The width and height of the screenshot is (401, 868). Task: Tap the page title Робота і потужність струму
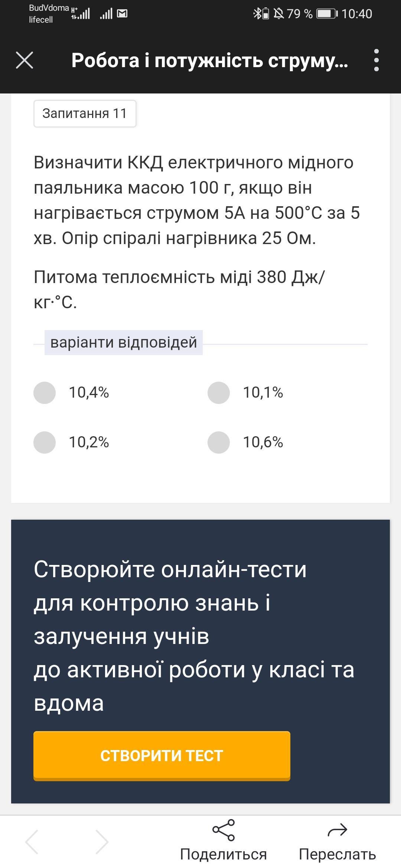(210, 60)
